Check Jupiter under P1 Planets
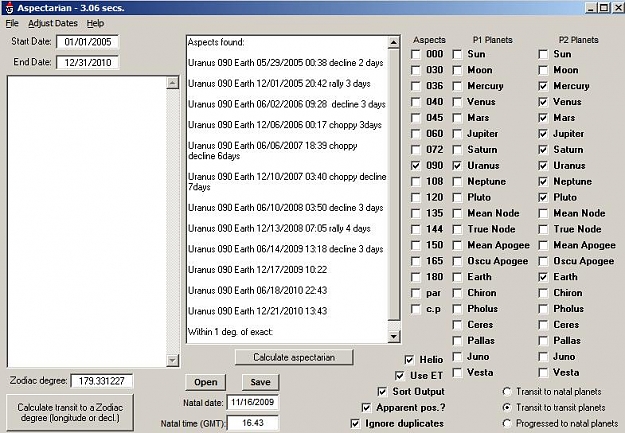 pos(457,134)
